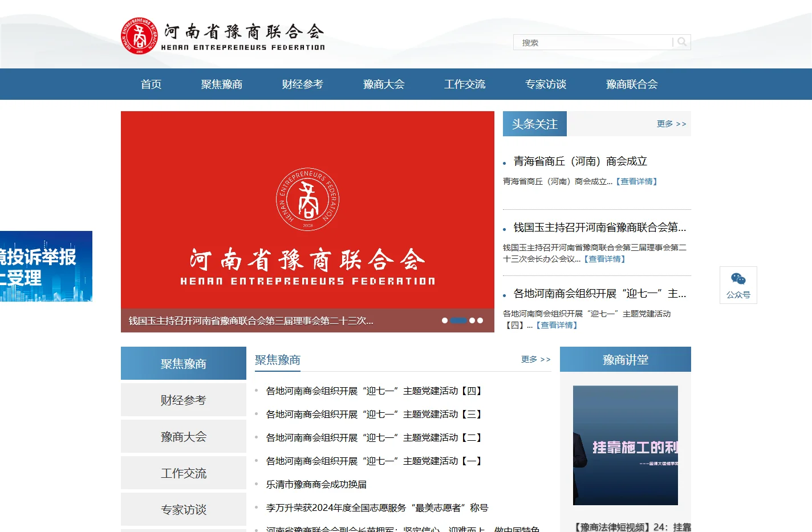The width and height of the screenshot is (812, 532).
Task: Click the 投诉举报受理 side banner
Action: click(46, 266)
